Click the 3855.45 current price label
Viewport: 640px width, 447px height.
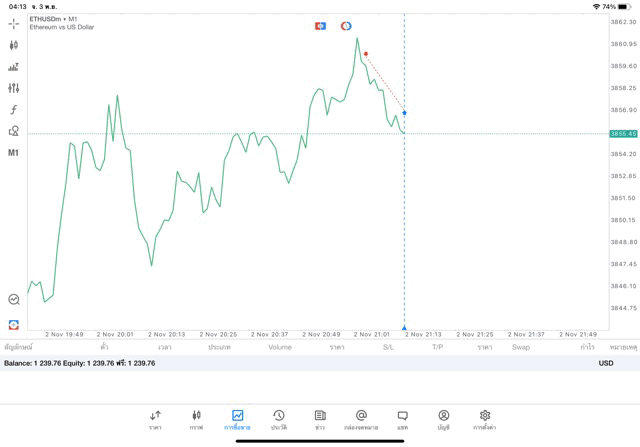tap(623, 133)
